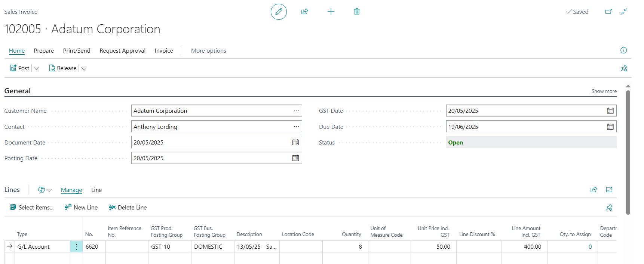Expand the Lines section to full view

click(x=609, y=190)
